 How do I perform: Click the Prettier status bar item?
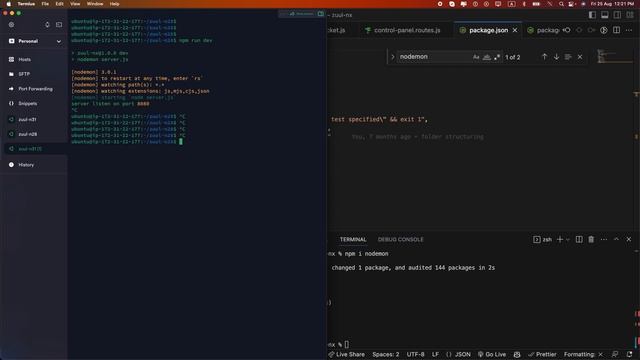[542, 354]
